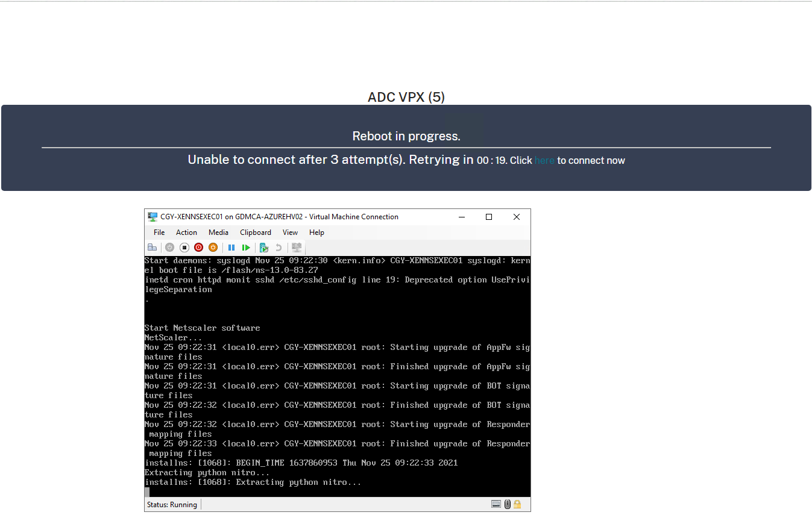
Task: Click the 'Start Netscaler software' console line
Action: [203, 328]
